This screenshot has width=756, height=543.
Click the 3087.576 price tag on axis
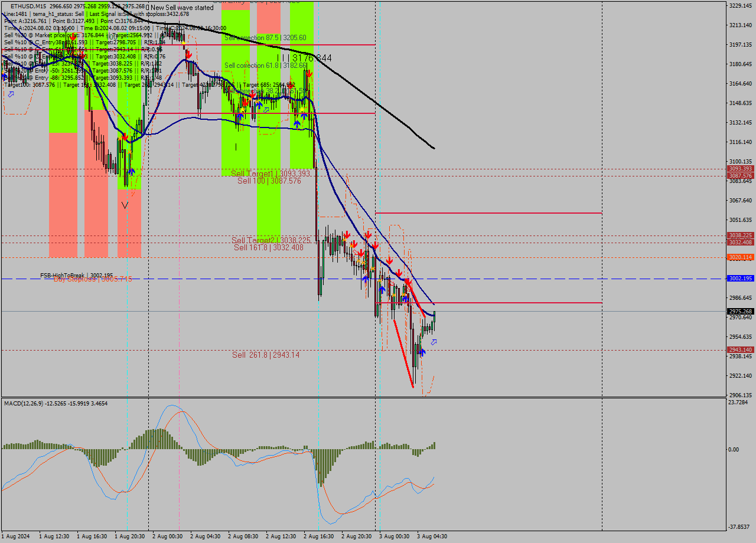point(740,176)
